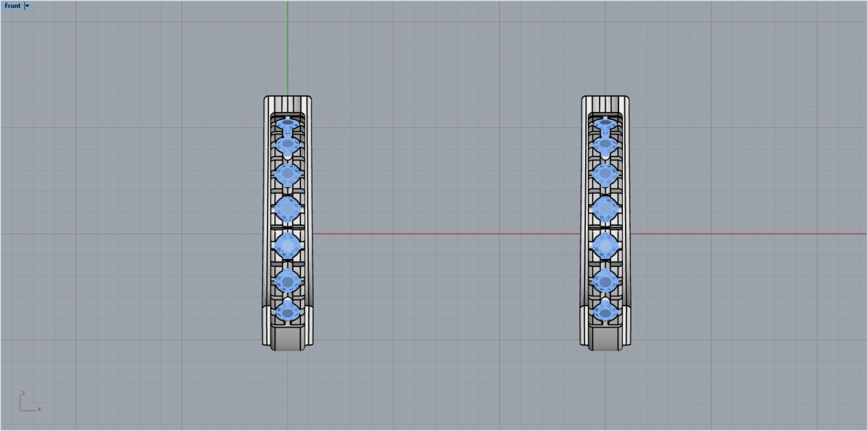Open the Front viewport dropdown arrow menu
868x431 pixels.
click(x=27, y=6)
